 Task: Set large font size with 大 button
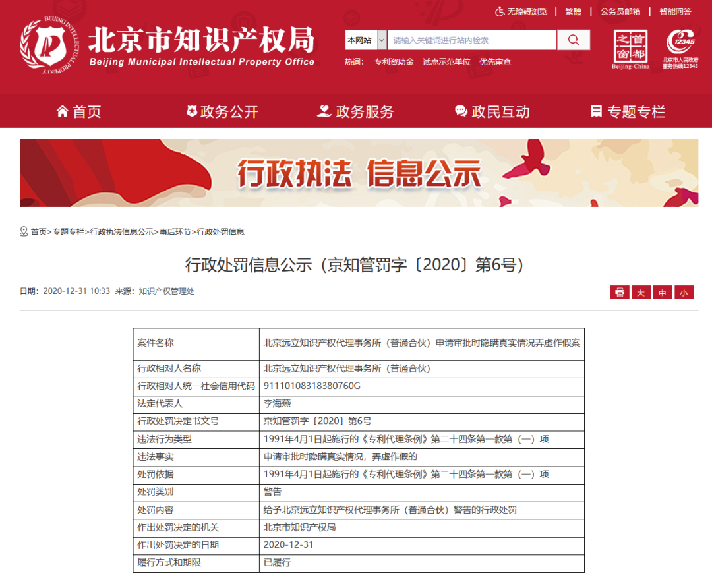coord(641,293)
